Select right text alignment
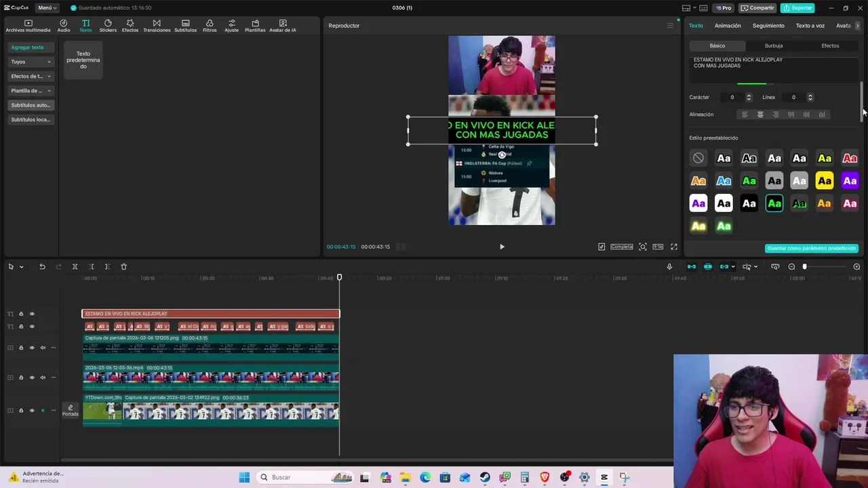This screenshot has height=488, width=868. click(x=776, y=115)
